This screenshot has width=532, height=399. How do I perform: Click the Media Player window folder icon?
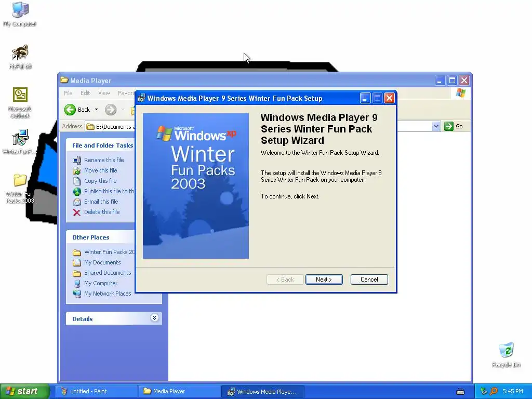click(64, 80)
